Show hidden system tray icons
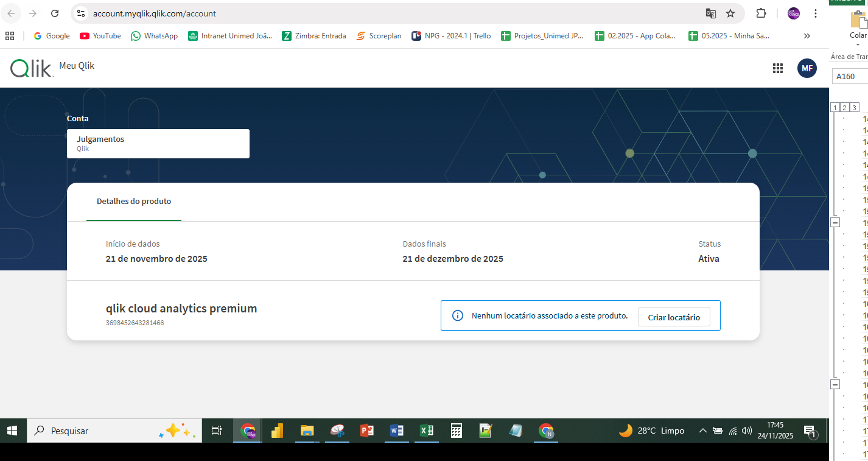 pos(702,431)
